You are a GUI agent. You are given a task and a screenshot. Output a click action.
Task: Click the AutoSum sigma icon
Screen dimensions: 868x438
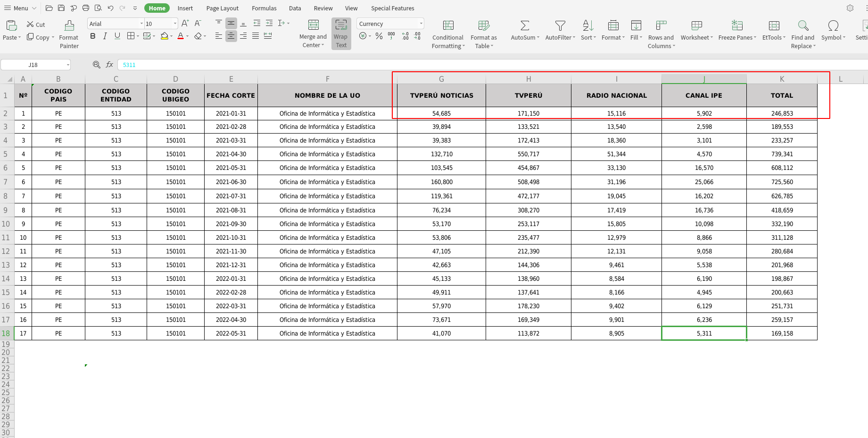tap(524, 26)
